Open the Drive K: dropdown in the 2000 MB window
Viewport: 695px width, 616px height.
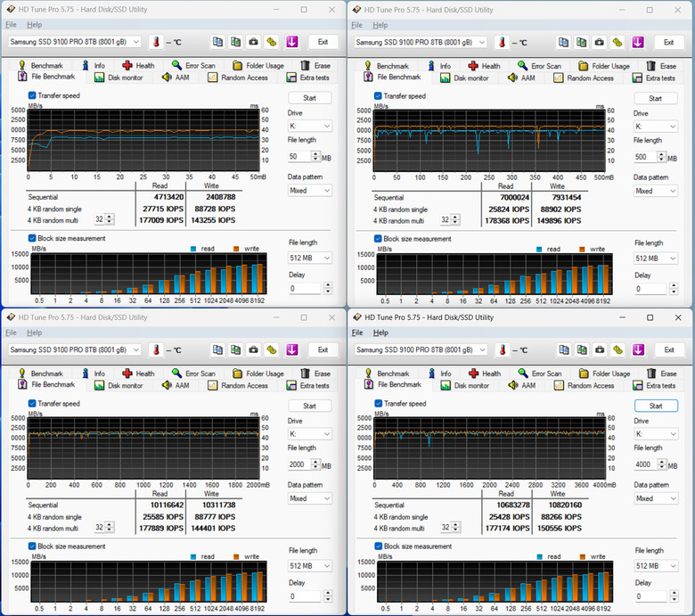[309, 434]
